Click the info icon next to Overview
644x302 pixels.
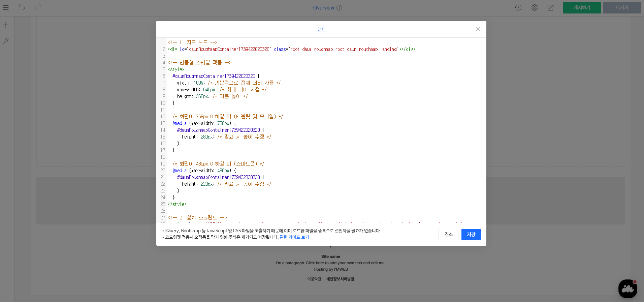[x=339, y=8]
